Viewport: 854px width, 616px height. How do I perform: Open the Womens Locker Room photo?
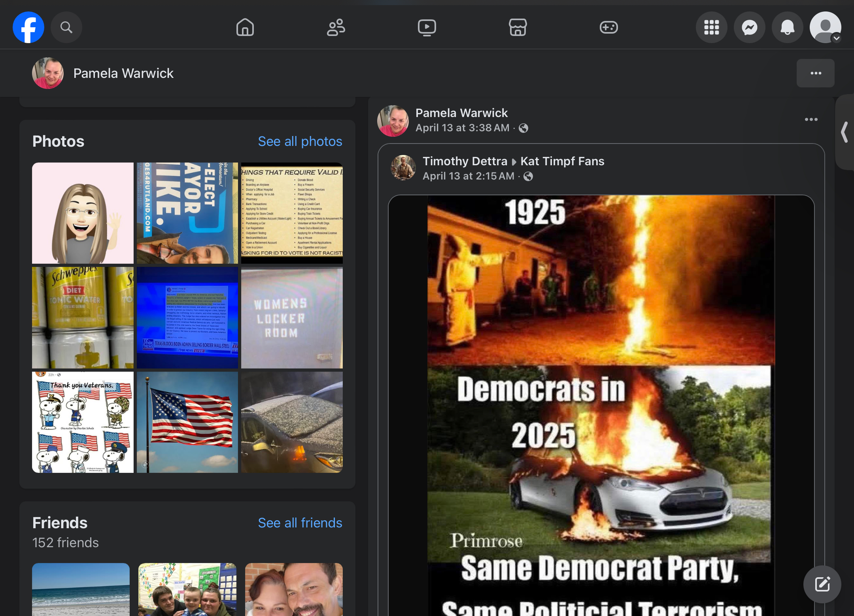pos(292,317)
